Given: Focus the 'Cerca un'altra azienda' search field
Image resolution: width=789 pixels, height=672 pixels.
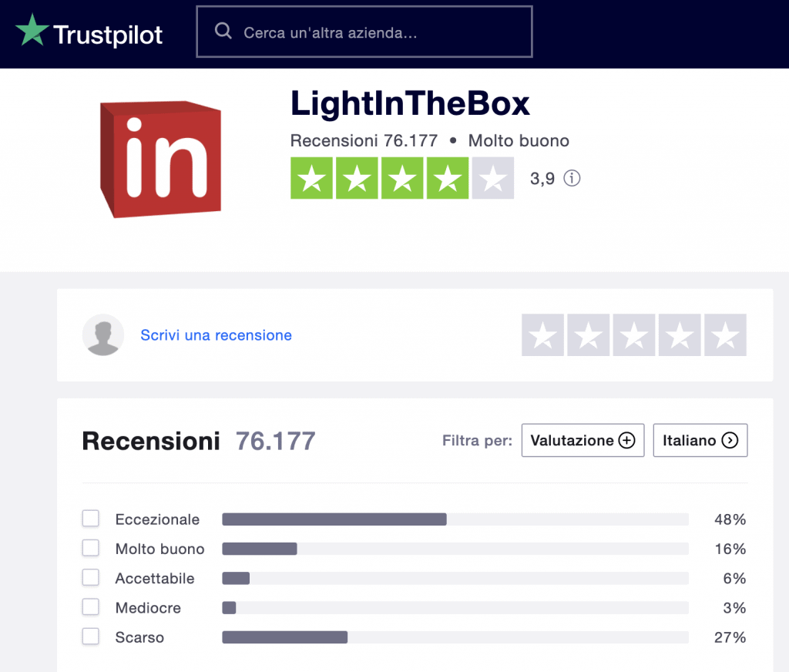Looking at the screenshot, I should 364,32.
